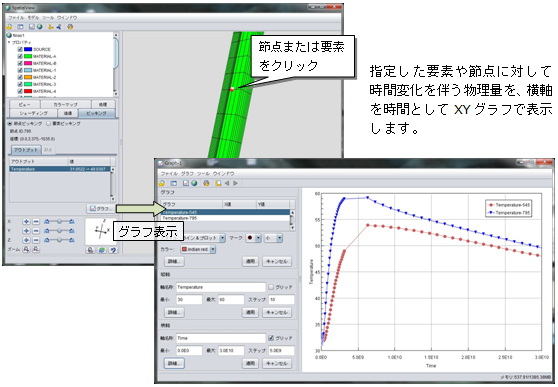Viewport: 558px width, 387px height.
Task: Open モデル menu in SpatialView window
Action: click(33, 17)
